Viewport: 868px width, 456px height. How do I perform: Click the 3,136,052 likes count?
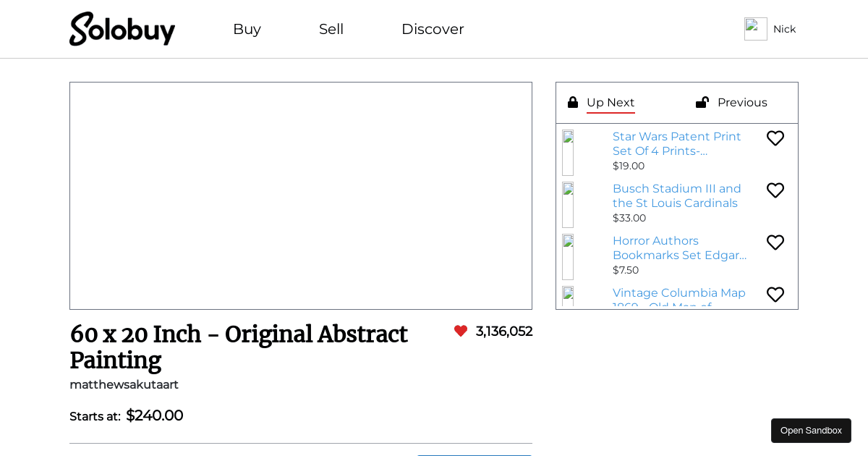(504, 331)
